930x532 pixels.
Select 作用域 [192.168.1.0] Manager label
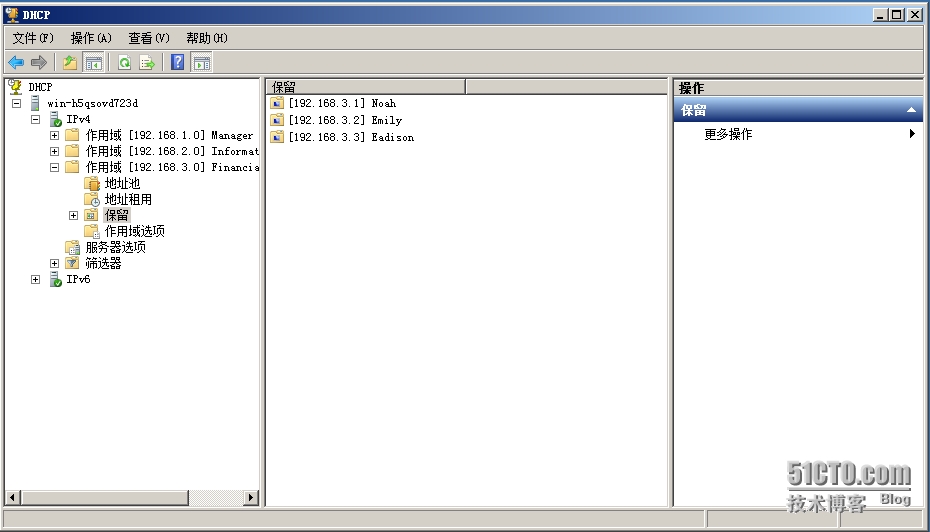tap(169, 135)
